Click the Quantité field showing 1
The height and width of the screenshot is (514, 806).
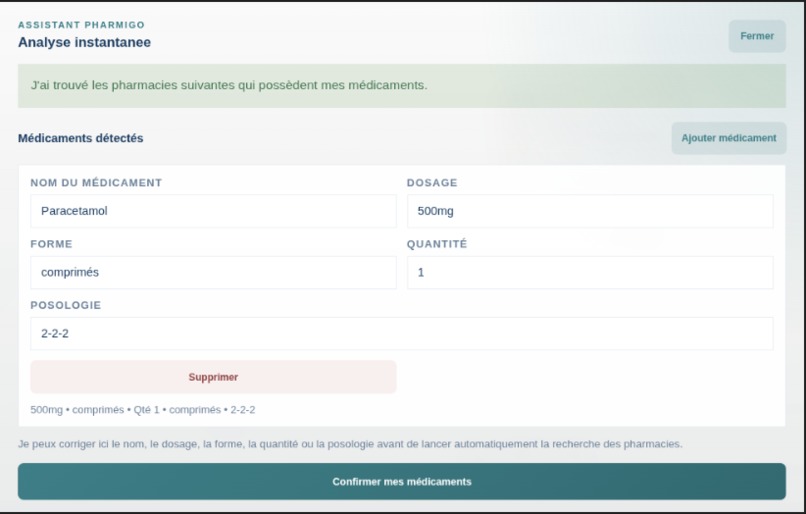tap(590, 272)
